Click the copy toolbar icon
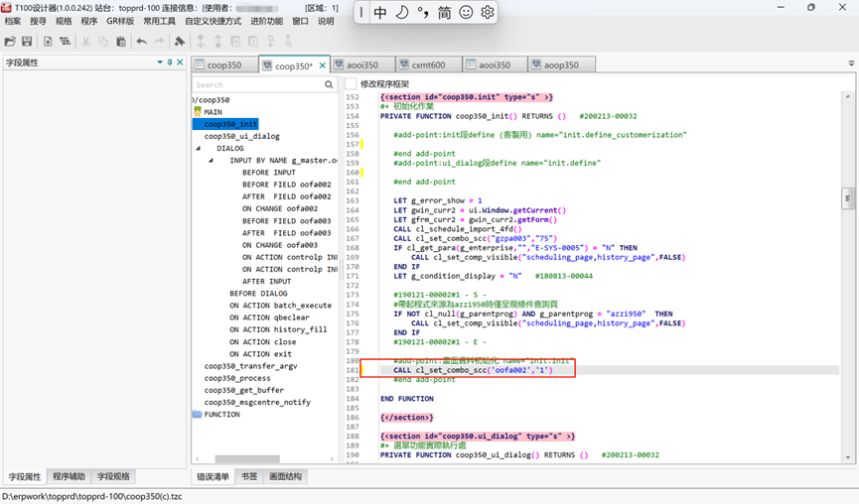The height and width of the screenshot is (504, 859). [103, 42]
